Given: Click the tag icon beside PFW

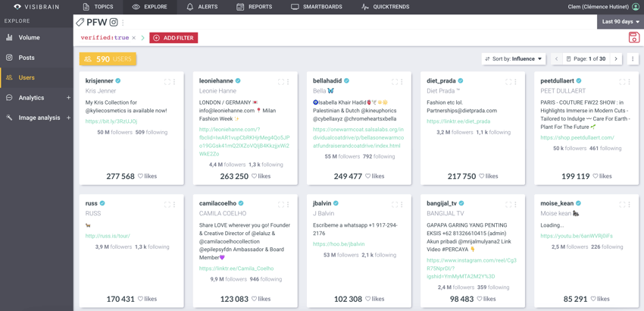Looking at the screenshot, I should click(x=80, y=22).
